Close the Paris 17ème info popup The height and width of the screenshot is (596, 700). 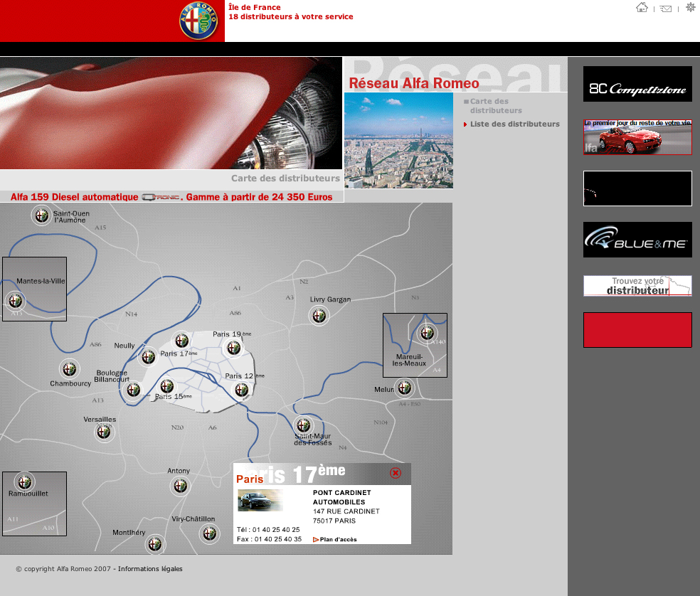pyautogui.click(x=396, y=473)
